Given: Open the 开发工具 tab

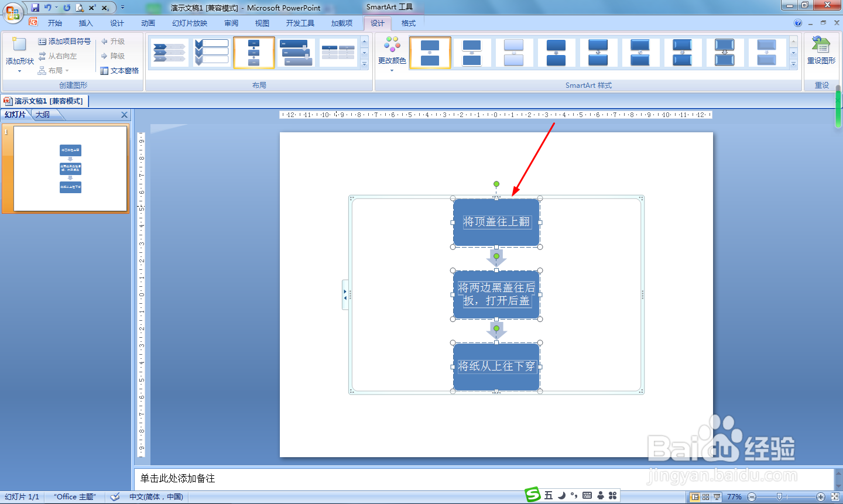Looking at the screenshot, I should (300, 23).
